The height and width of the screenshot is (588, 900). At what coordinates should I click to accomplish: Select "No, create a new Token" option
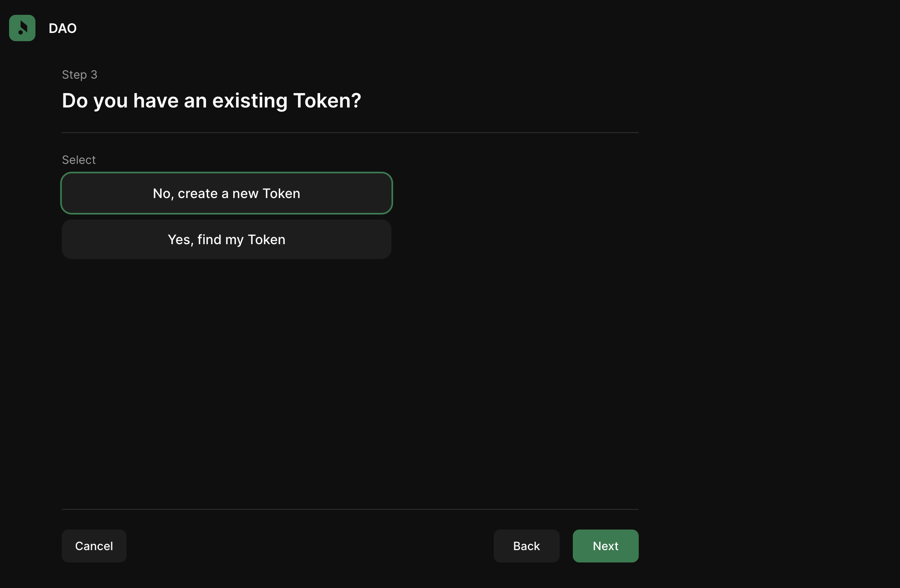226,194
